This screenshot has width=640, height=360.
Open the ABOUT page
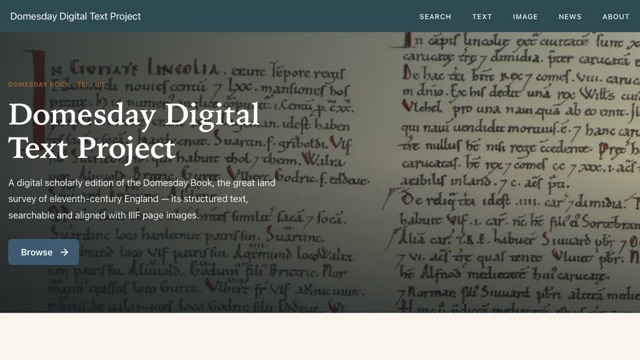[x=616, y=17]
